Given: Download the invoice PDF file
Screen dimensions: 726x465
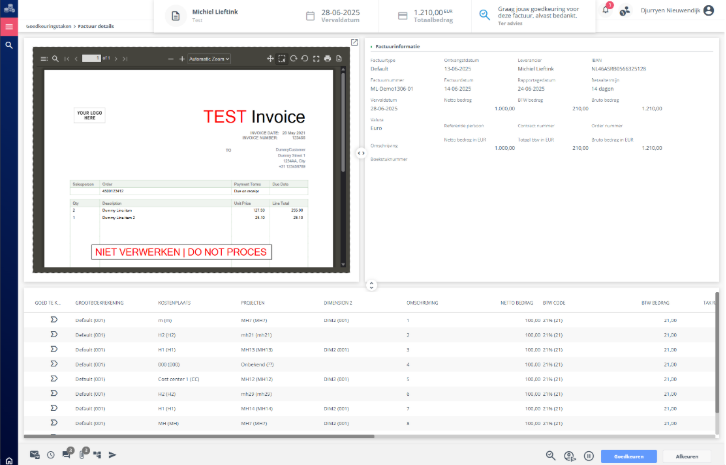Looking at the screenshot, I should (339, 58).
